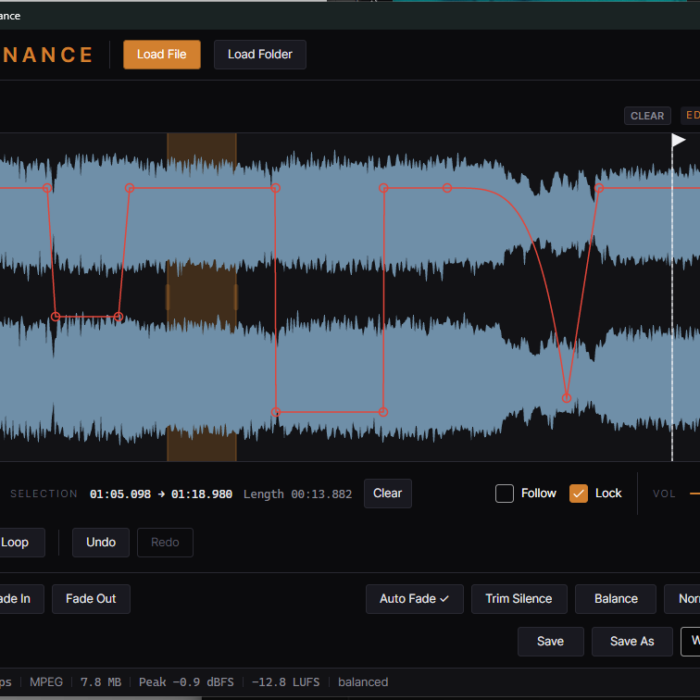
Task: Select the lowest envelope point in the V-shaped dip
Action: 567,398
